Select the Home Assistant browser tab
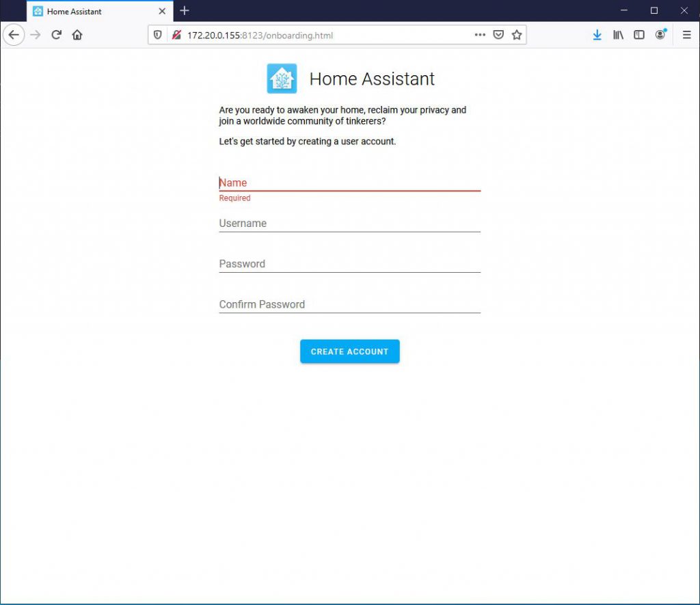Image resolution: width=700 pixels, height=605 pixels. click(x=100, y=11)
